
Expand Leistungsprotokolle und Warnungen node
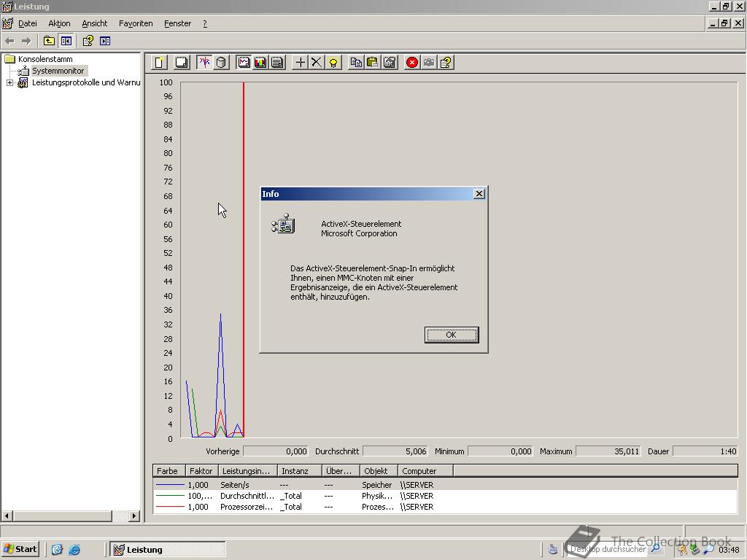click(x=9, y=82)
